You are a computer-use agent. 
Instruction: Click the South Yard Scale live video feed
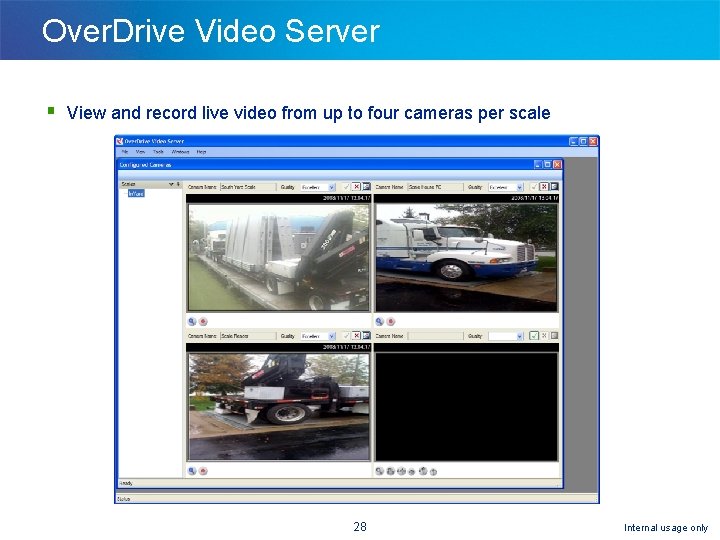coord(279,258)
